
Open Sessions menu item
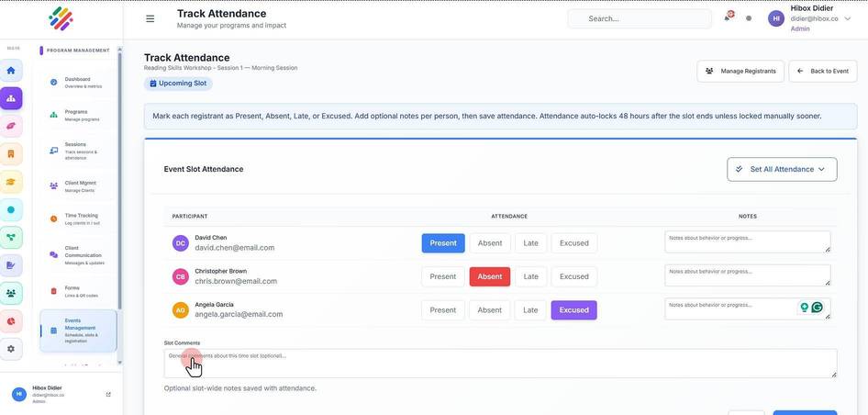point(79,151)
